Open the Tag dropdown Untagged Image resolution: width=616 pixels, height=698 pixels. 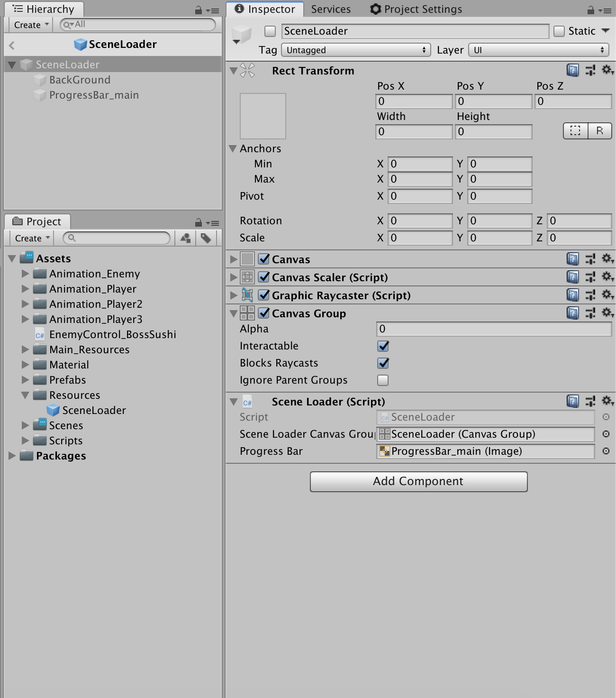click(356, 50)
